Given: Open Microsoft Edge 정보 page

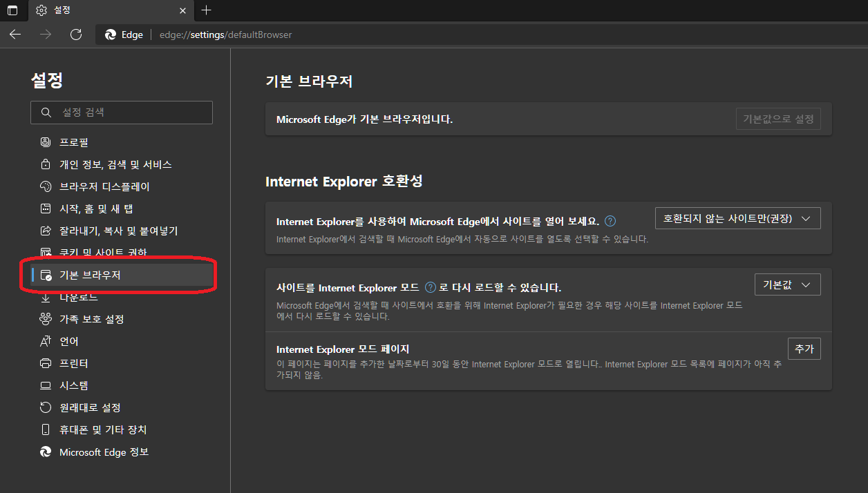Looking at the screenshot, I should [104, 452].
